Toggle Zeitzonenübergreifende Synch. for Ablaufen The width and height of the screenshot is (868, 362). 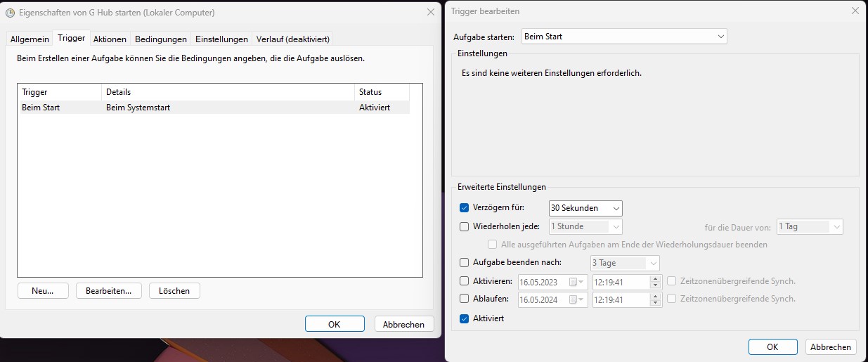pyautogui.click(x=672, y=299)
